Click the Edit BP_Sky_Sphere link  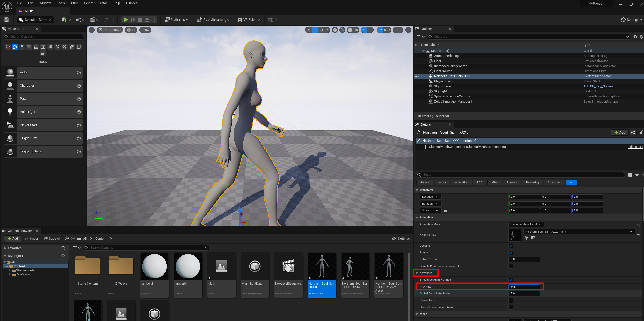pyautogui.click(x=598, y=86)
